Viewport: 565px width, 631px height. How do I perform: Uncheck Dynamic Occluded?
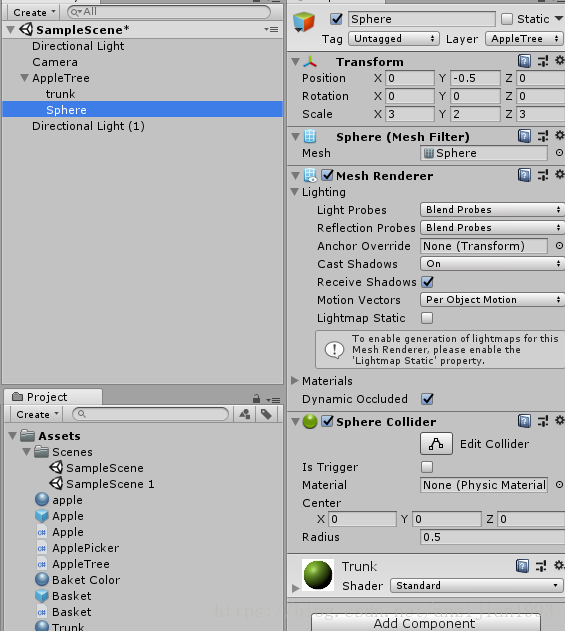(427, 399)
